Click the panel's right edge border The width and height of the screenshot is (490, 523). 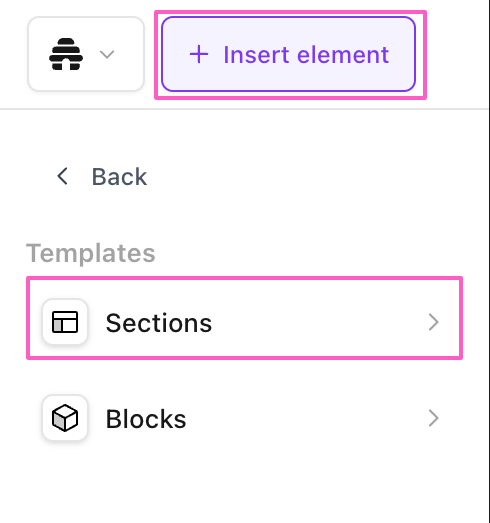point(488,262)
